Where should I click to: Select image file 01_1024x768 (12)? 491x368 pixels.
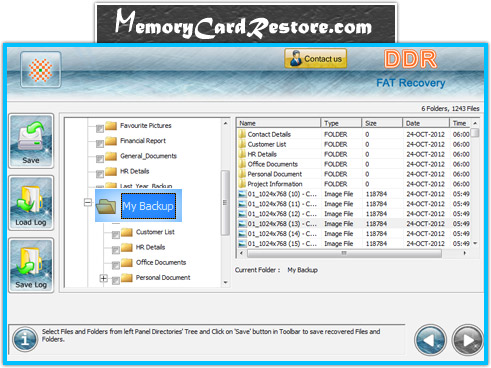click(x=354, y=214)
